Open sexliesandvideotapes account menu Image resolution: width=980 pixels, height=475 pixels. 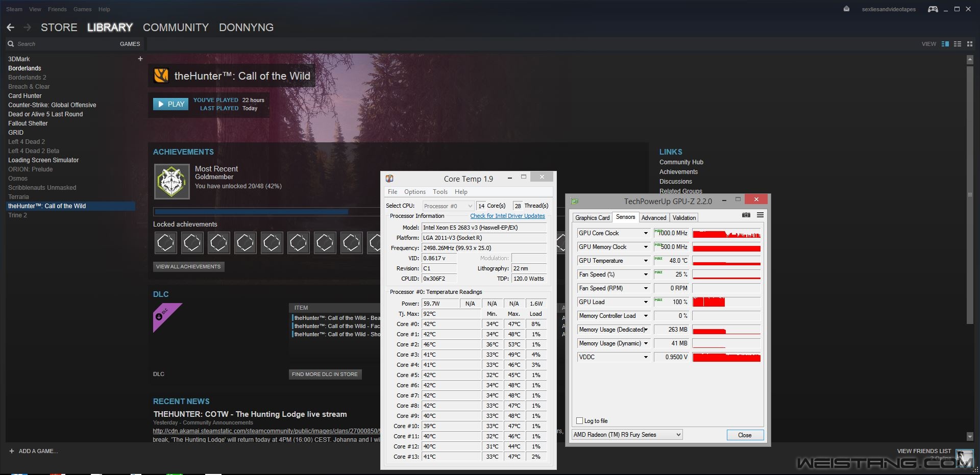889,9
